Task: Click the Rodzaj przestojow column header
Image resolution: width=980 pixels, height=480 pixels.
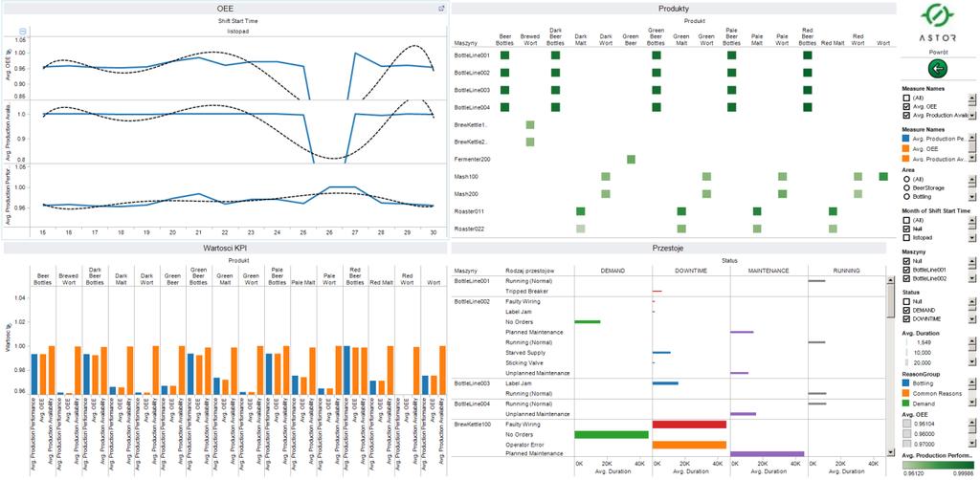Action: (529, 271)
